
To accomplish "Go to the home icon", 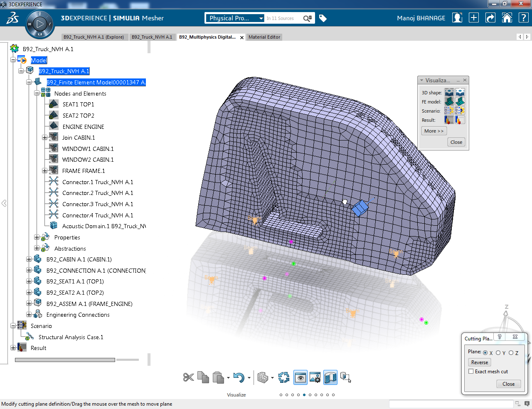I will [x=507, y=18].
